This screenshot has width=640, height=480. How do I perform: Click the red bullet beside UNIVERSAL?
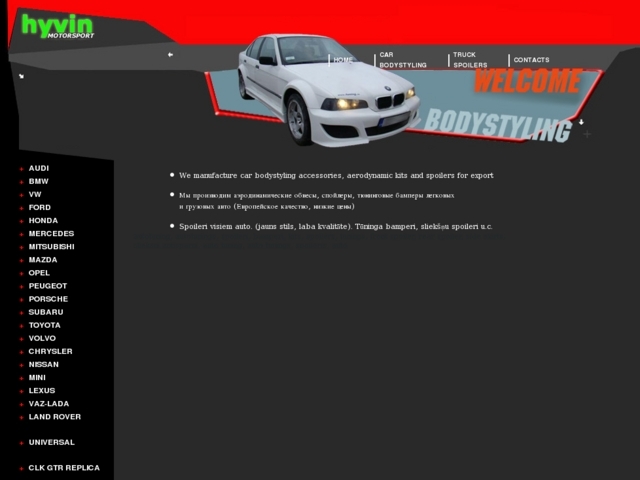(x=22, y=443)
